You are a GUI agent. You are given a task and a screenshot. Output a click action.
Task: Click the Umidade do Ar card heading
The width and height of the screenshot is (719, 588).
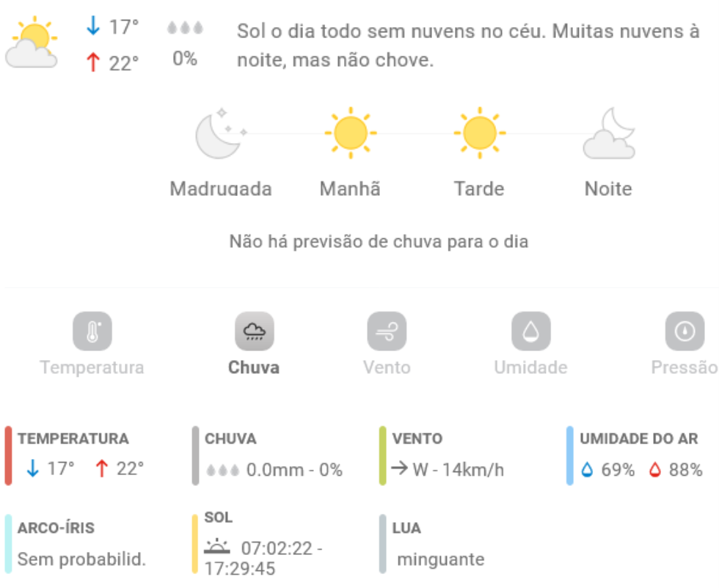638,438
